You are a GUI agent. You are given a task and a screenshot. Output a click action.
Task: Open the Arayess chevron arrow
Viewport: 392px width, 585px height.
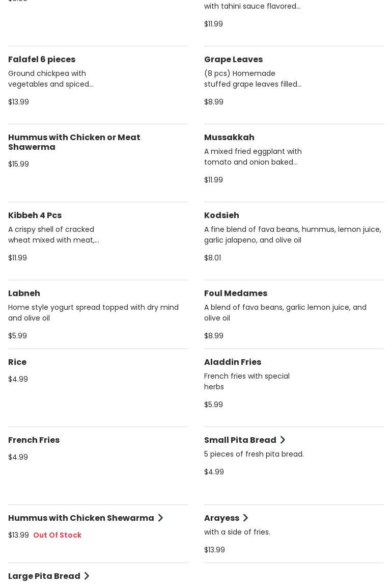(x=245, y=518)
